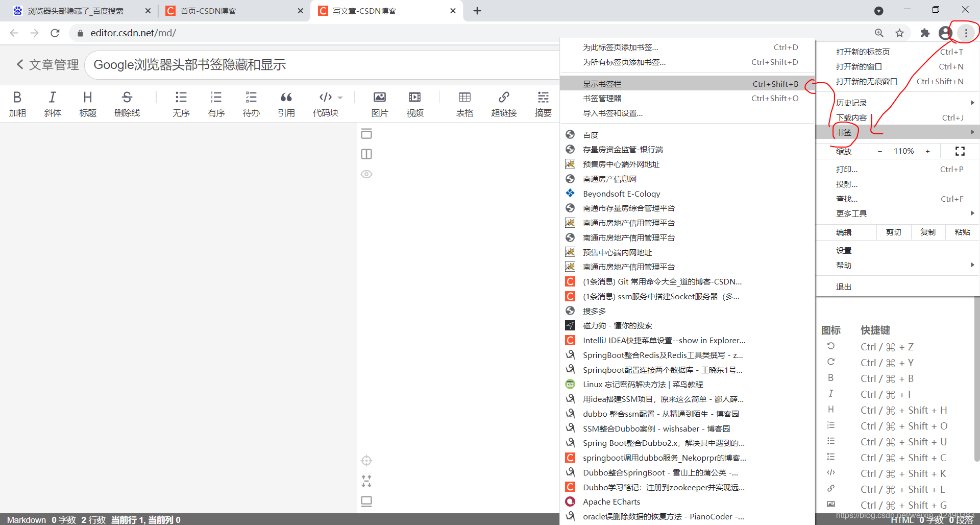Select 打开新的标签页 in Chrome menu
The height and width of the screenshot is (525, 980).
pos(898,52)
